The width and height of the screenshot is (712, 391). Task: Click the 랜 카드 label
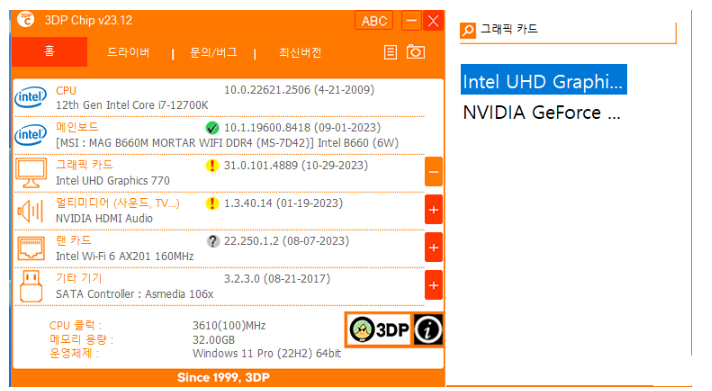point(73,240)
